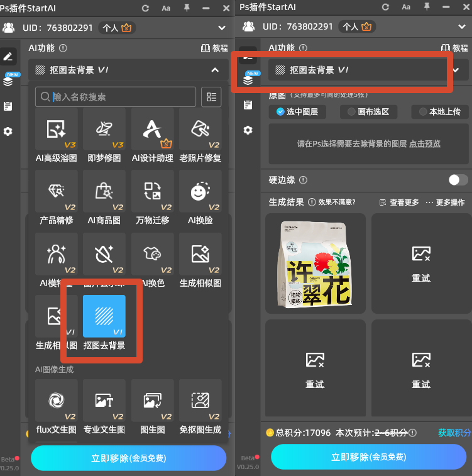Open the generated 许翠花 package result thumbnail
Viewport: 472px width, 476px height.
point(315,263)
